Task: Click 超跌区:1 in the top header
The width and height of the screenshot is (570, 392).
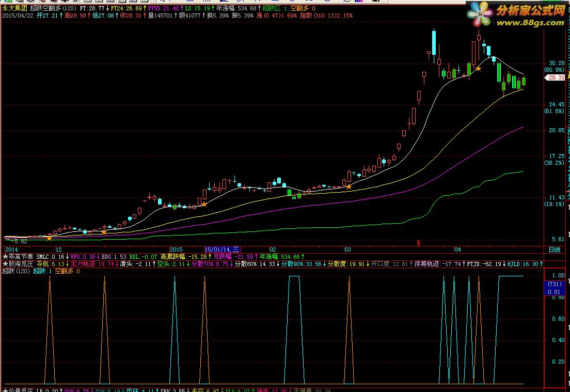Action: 275,8
